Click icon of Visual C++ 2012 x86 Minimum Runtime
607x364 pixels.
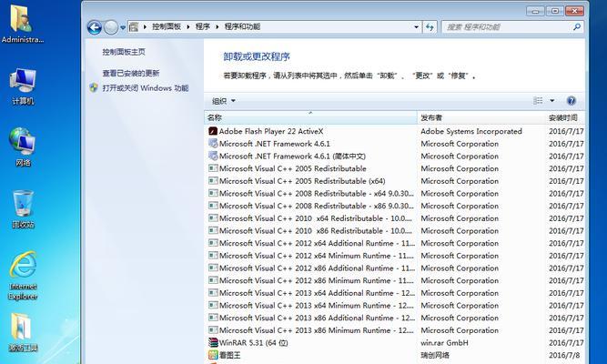click(x=213, y=280)
